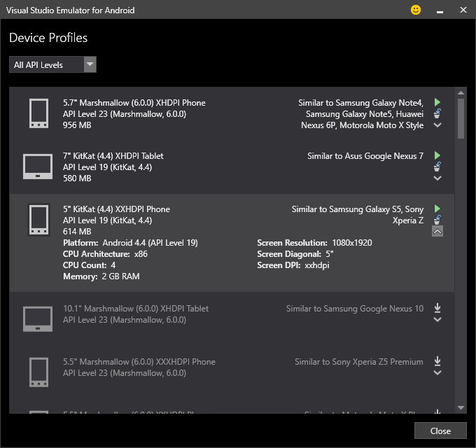
Task: Select "5.5" Marshmallow (6.0.0) XXXHDPI Phone" title
Action: coord(139,362)
